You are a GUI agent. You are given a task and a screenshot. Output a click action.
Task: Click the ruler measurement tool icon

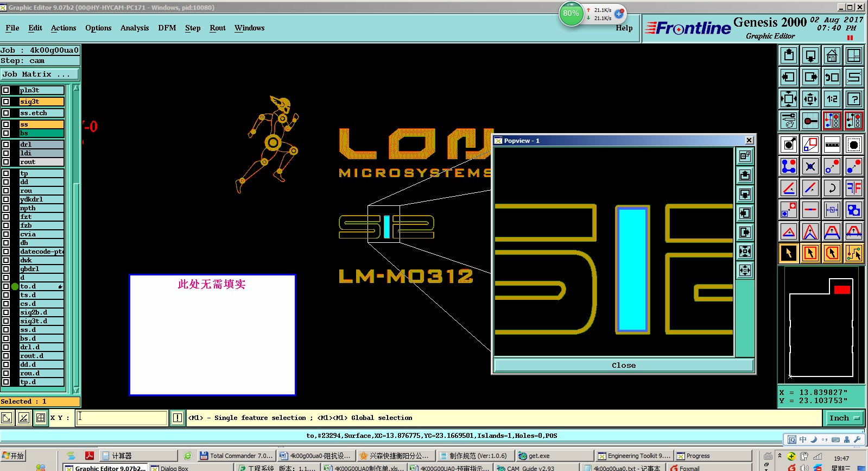(832, 145)
